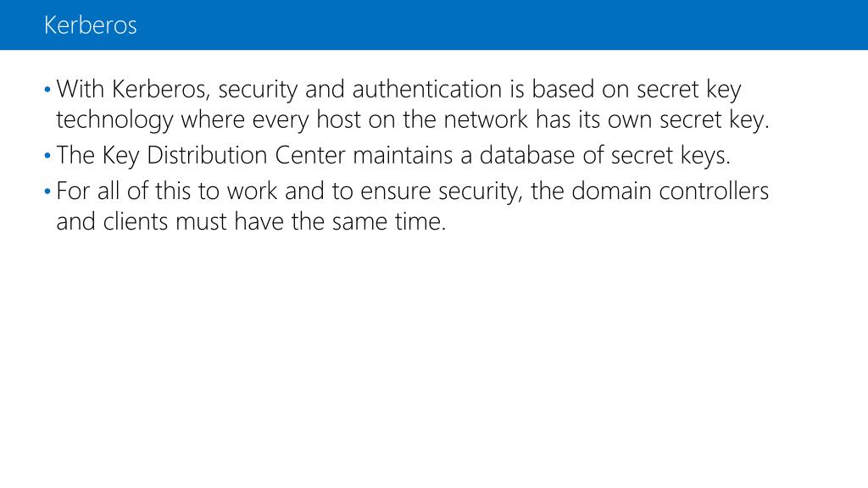
Task: Click 'With Kerberos' at start of first bullet
Action: [133, 89]
